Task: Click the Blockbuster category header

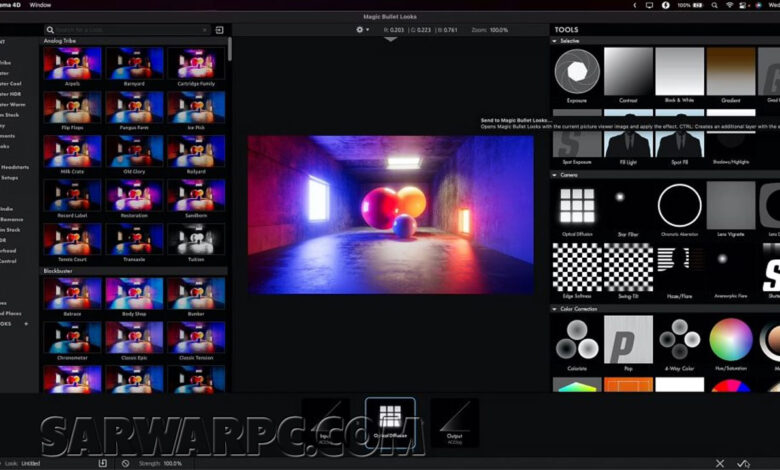Action: click(58, 271)
